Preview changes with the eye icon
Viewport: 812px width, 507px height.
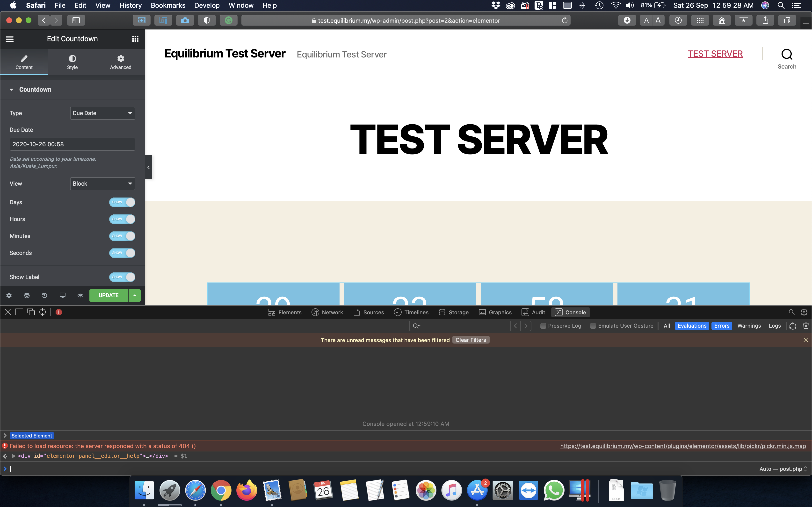80,296
